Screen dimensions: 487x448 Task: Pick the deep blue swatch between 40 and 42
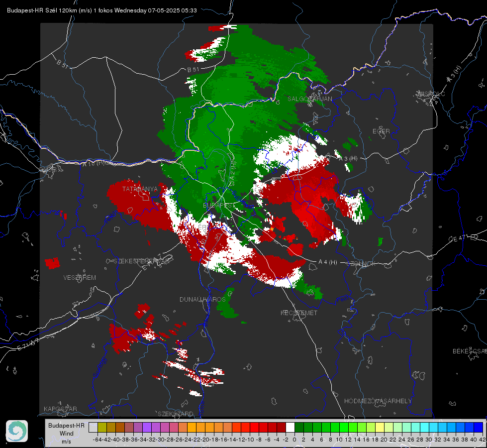click(479, 427)
